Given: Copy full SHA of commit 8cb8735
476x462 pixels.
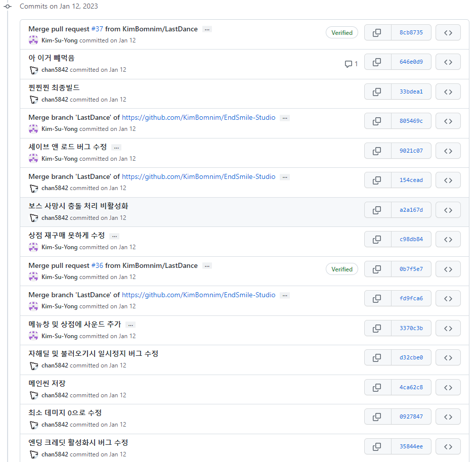Looking at the screenshot, I should tap(377, 32).
